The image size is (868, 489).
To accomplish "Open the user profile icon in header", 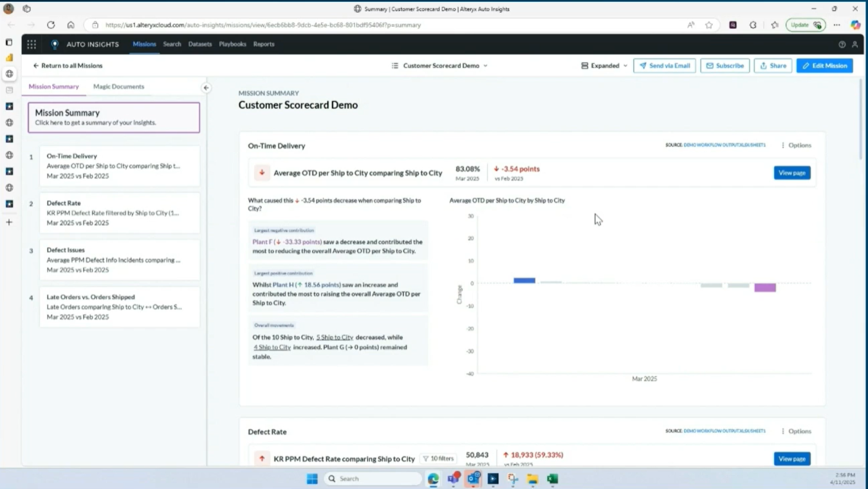I will click(855, 44).
